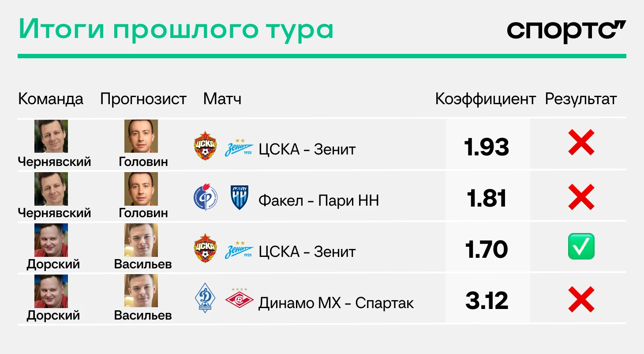The height and width of the screenshot is (354, 644).
Task: Click Васильев photo in last row
Action: (x=141, y=291)
